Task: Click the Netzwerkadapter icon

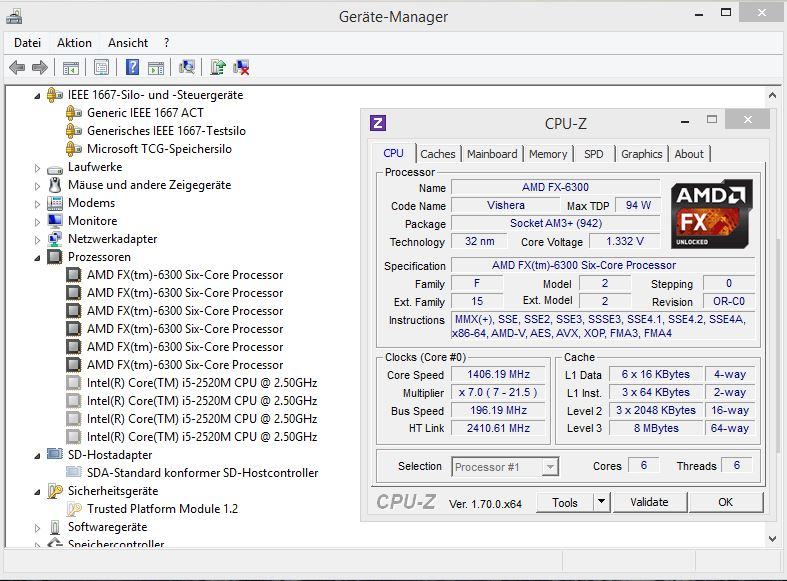Action: click(55, 239)
